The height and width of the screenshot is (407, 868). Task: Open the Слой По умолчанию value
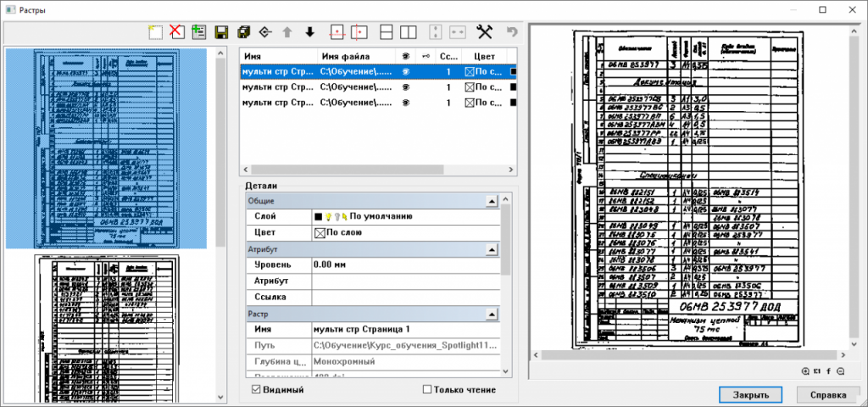(406, 217)
